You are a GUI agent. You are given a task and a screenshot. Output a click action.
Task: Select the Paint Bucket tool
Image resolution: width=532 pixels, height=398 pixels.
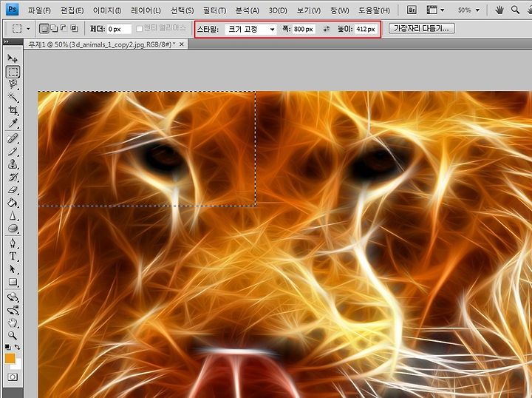point(13,203)
